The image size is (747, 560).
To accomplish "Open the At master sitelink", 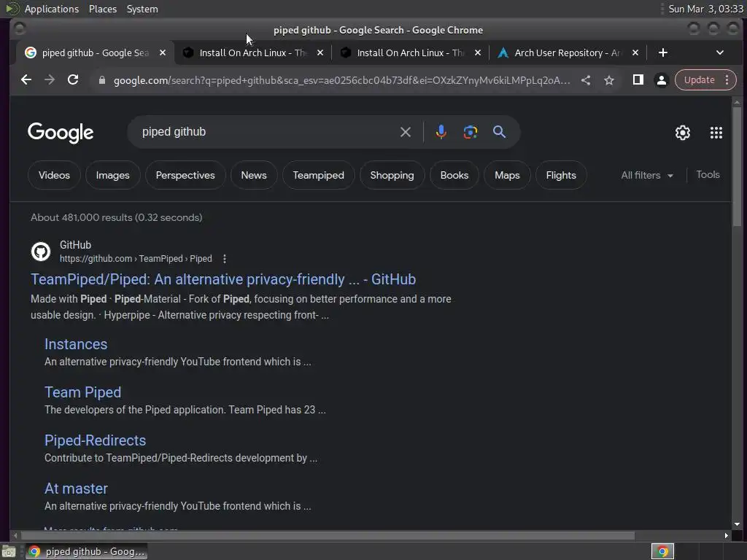I will click(76, 489).
